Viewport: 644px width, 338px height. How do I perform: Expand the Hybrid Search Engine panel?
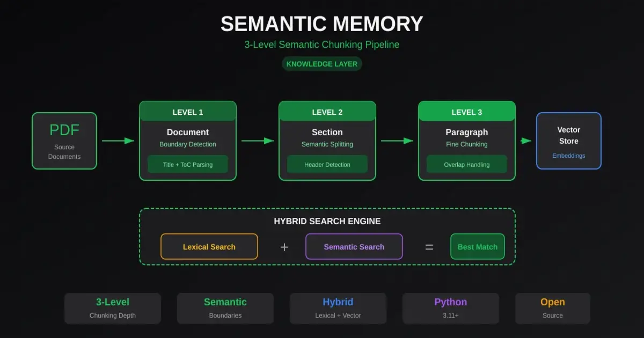tap(327, 221)
